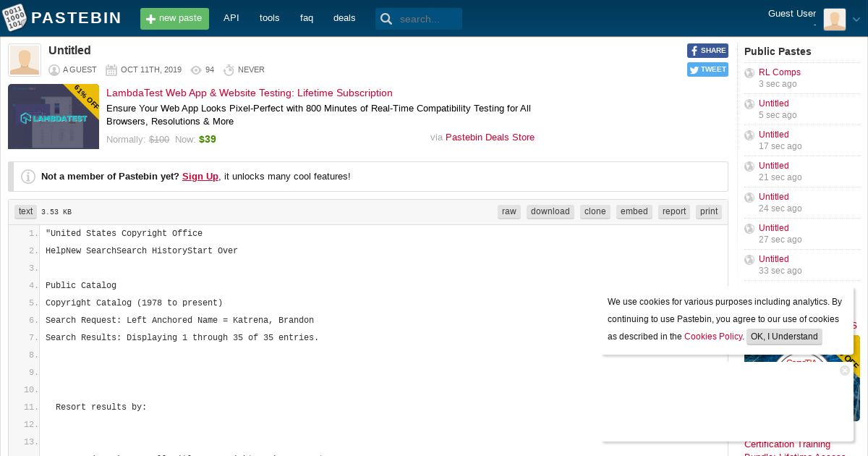Click globe icon beside Untitled 21 sec ago
Screen dimensions: 868x456
pyautogui.click(x=749, y=166)
